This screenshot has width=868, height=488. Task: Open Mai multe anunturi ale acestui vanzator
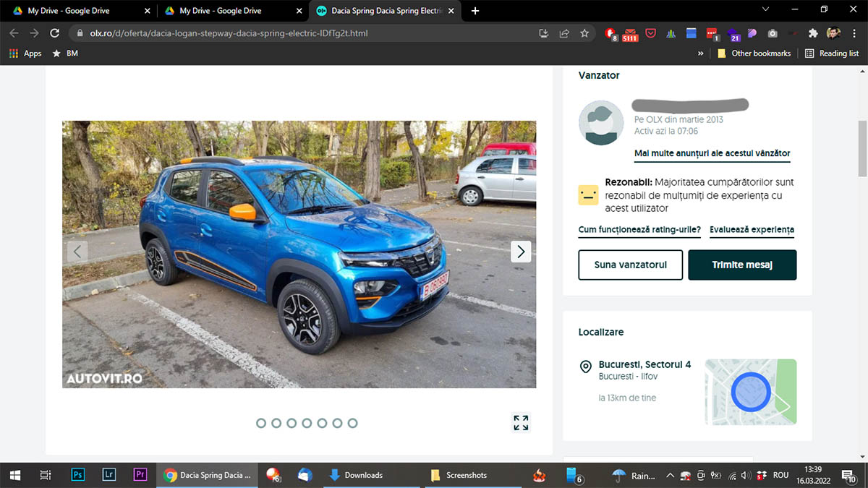(x=712, y=154)
